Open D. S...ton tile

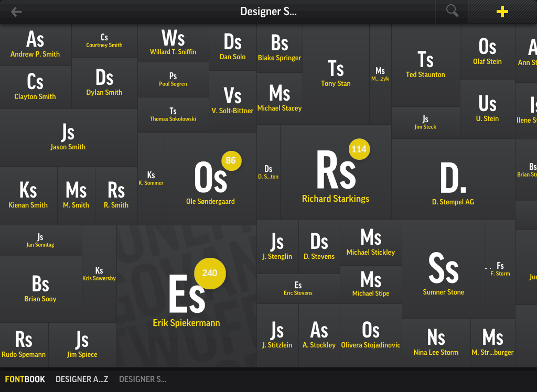[x=268, y=172]
